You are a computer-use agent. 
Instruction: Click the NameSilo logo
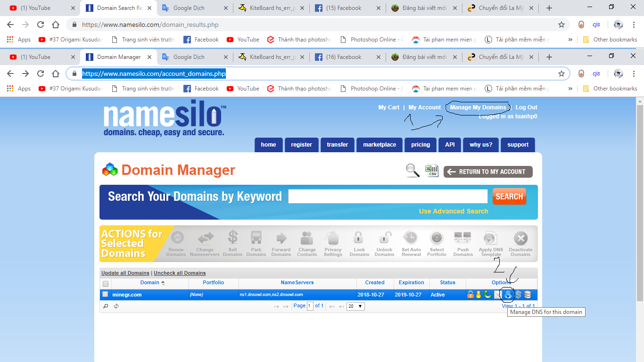coord(165,118)
